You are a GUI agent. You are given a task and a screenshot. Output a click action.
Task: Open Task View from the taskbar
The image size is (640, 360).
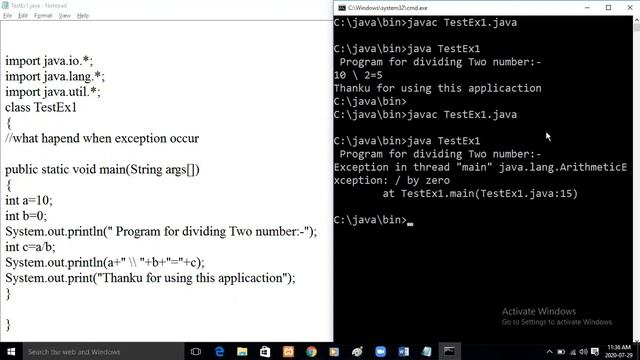click(196, 351)
